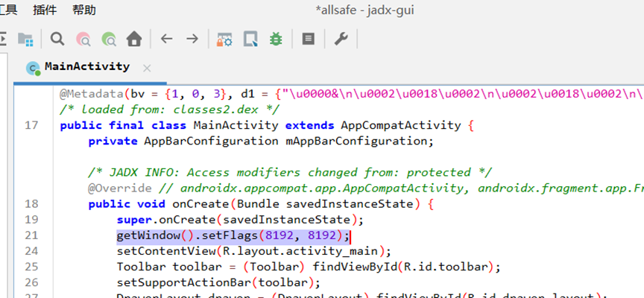Image resolution: width=644 pixels, height=298 pixels.
Task: Click line number 21 in gutter
Action: (x=31, y=235)
